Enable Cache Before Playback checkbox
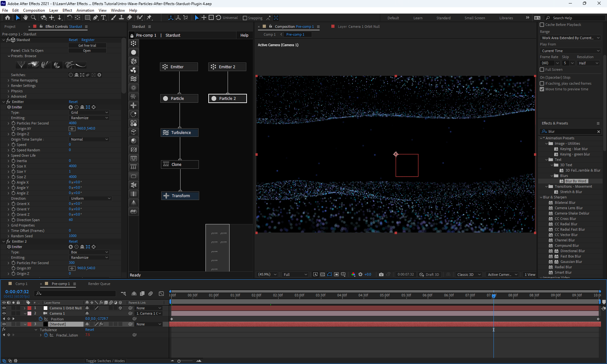The width and height of the screenshot is (607, 364). [542, 25]
